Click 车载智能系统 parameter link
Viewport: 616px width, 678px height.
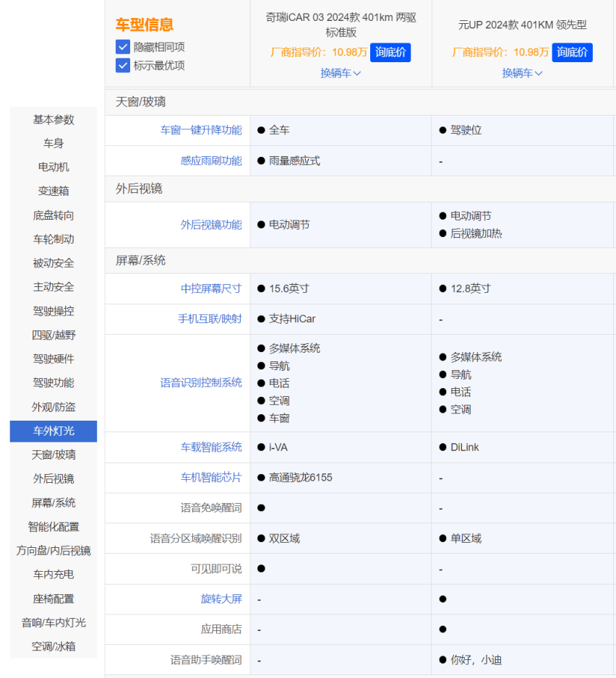(x=211, y=447)
